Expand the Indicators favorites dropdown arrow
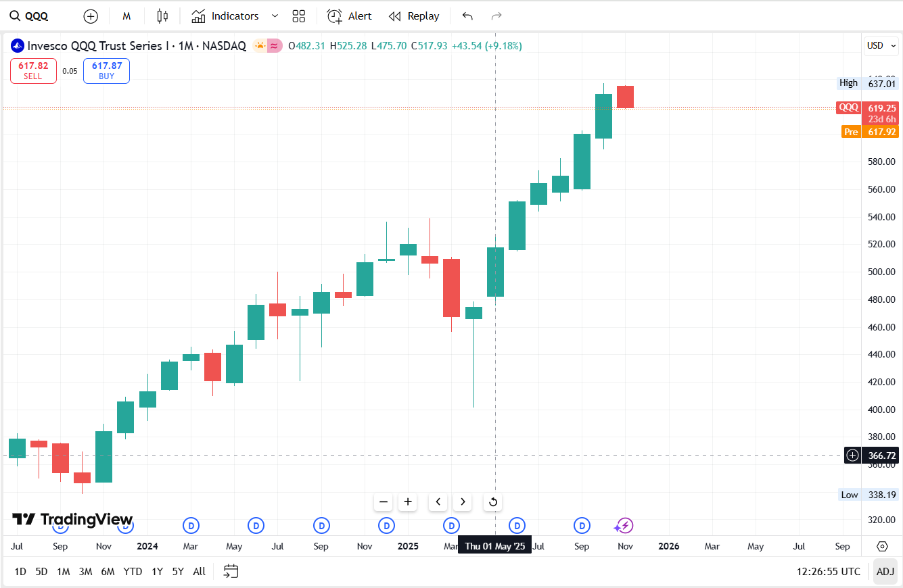Viewport: 903px width, 588px height. pyautogui.click(x=275, y=16)
